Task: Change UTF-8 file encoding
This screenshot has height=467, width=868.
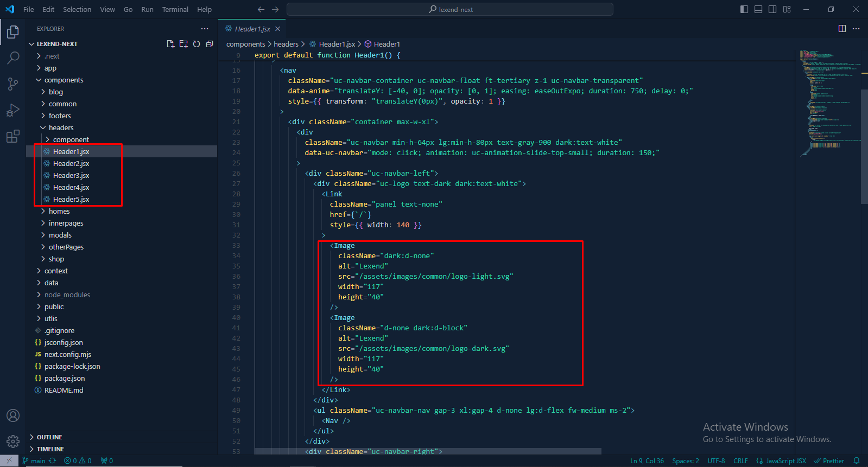Action: tap(716, 460)
